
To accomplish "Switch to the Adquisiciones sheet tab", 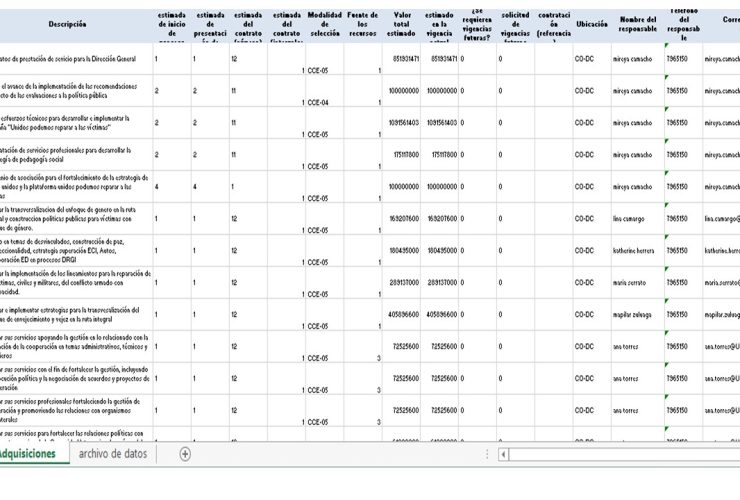I will [28, 454].
